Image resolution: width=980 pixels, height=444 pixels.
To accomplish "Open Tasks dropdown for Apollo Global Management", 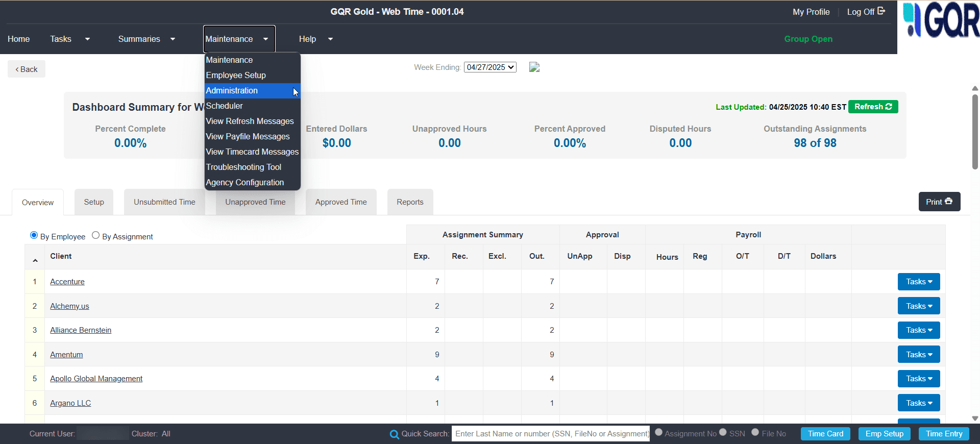I will (x=919, y=379).
